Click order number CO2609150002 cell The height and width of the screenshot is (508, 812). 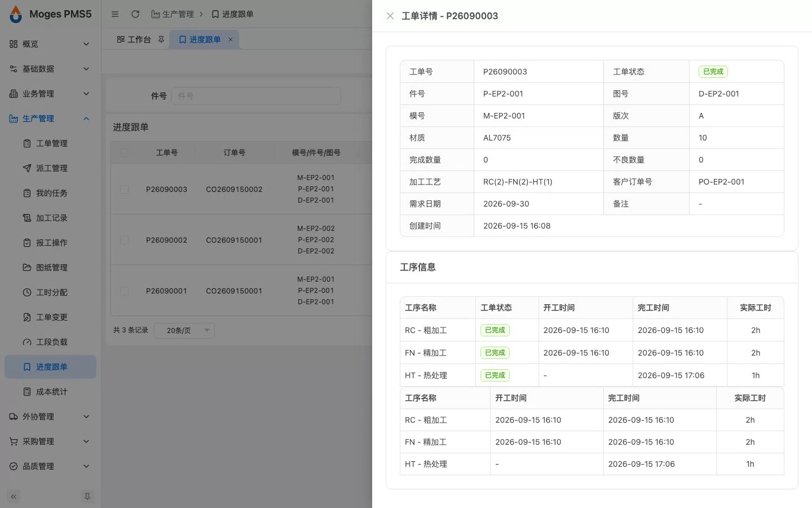pyautogui.click(x=234, y=189)
